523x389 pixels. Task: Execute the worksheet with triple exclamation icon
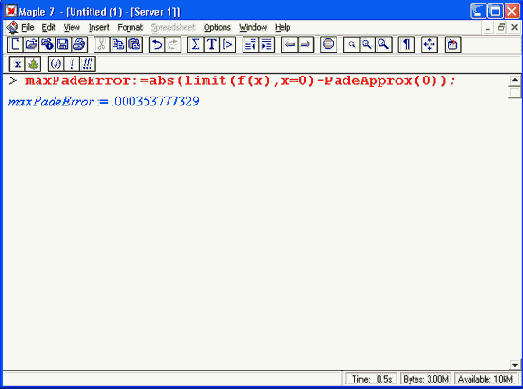[88, 64]
